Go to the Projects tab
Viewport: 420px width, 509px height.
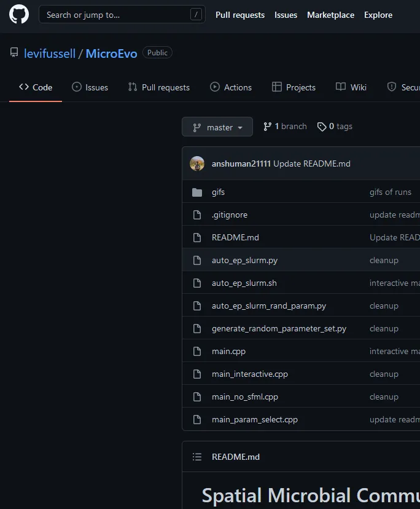294,87
